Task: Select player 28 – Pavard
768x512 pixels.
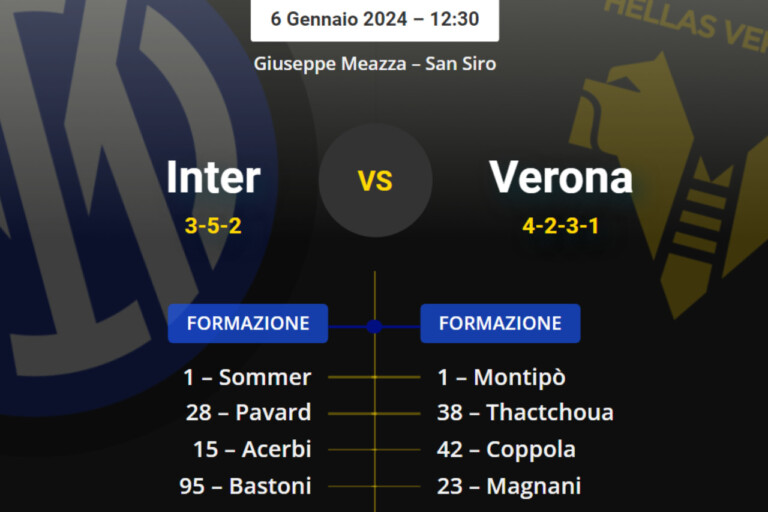Action: (x=248, y=413)
